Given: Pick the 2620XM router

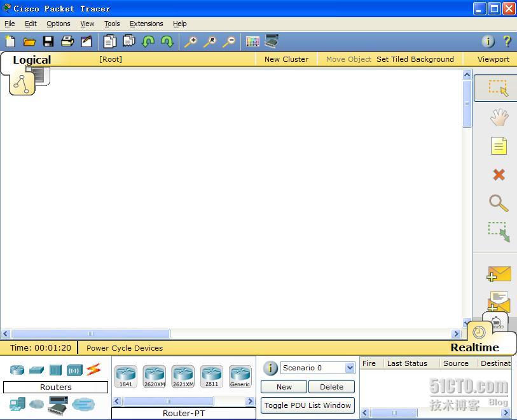Looking at the screenshot, I should coord(155,377).
